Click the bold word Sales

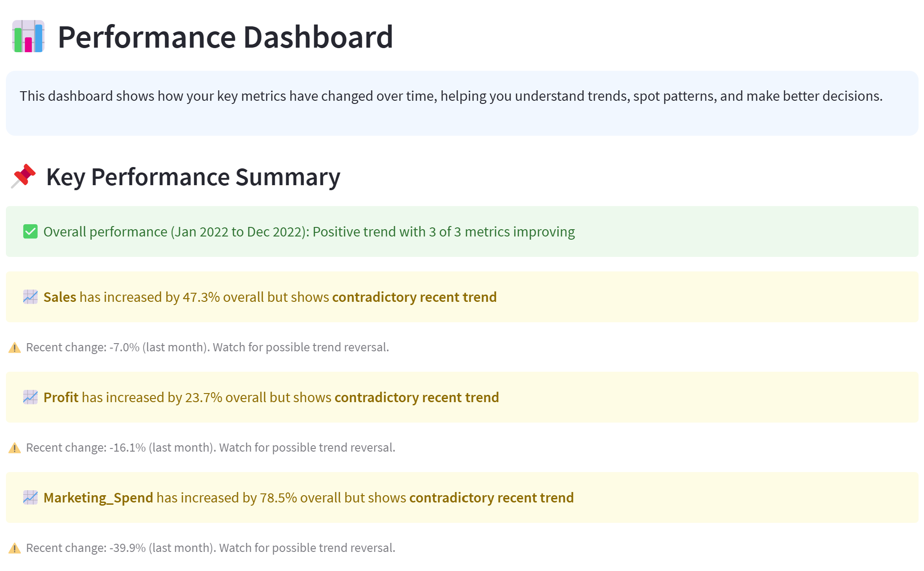click(x=60, y=297)
